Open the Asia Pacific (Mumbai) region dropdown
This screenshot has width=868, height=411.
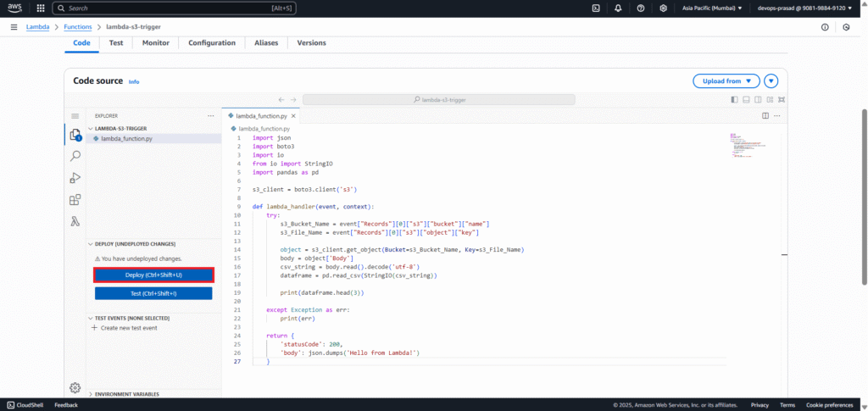point(712,8)
